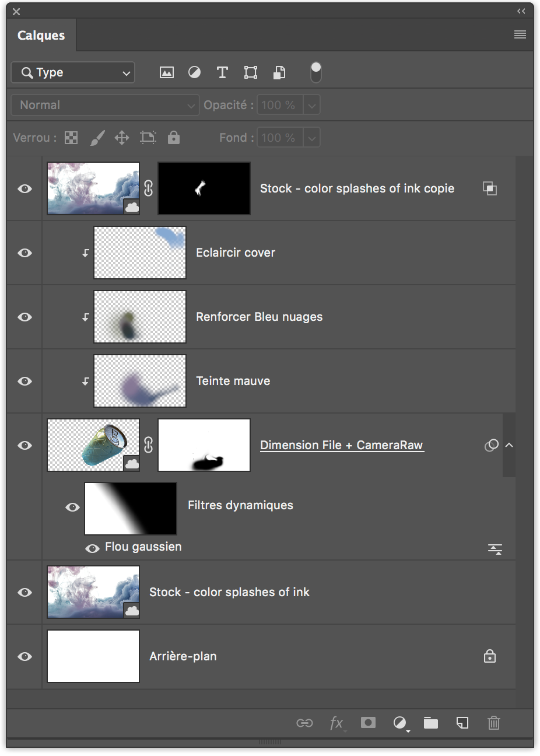Close the Calques panel
The image size is (540, 756).
[16, 11]
